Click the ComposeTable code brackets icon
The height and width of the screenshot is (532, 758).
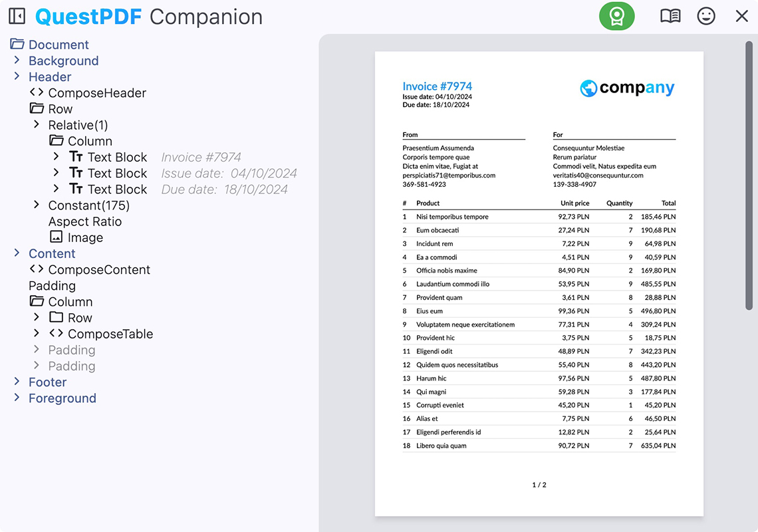[57, 333]
